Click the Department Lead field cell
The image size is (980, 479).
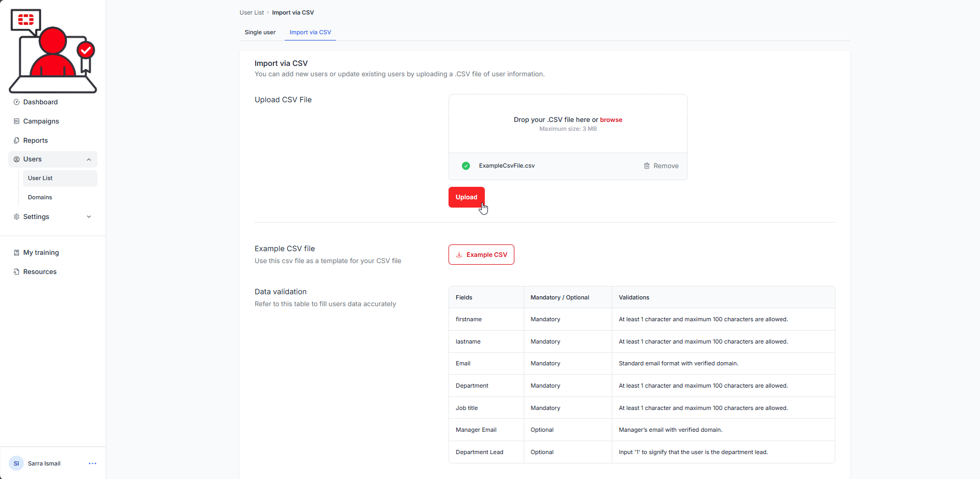[x=486, y=452]
